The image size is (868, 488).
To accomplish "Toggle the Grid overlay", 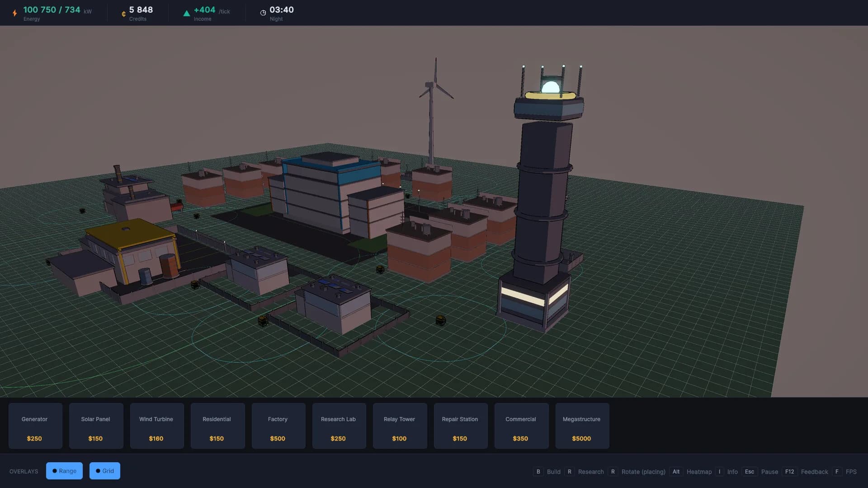I will pyautogui.click(x=104, y=471).
